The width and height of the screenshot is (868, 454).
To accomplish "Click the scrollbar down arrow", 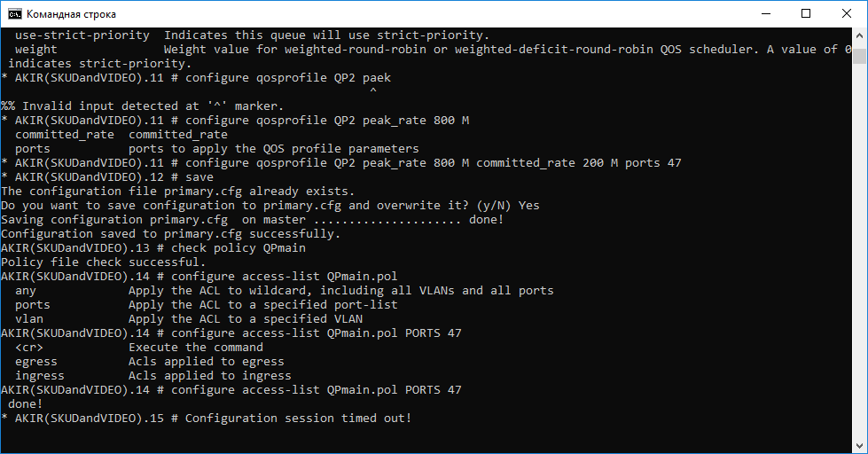I will 859,446.
